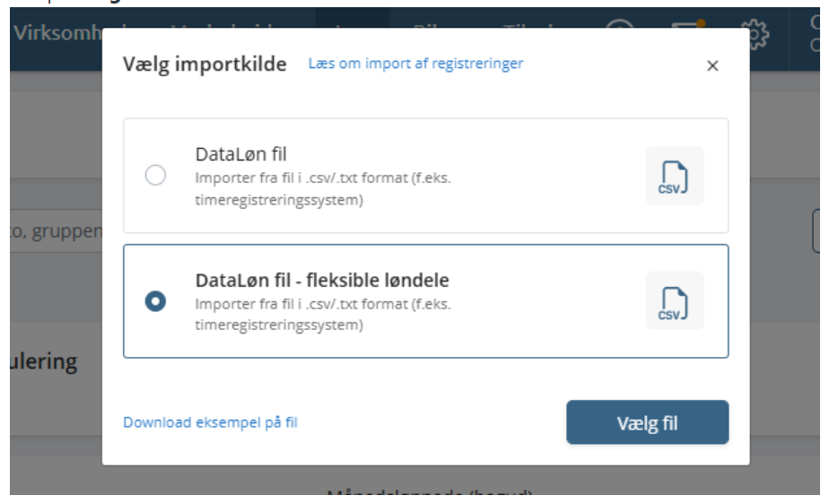Select the "DataLøn fil" radio button
Viewport: 838px width, 504px height.
[x=155, y=176]
